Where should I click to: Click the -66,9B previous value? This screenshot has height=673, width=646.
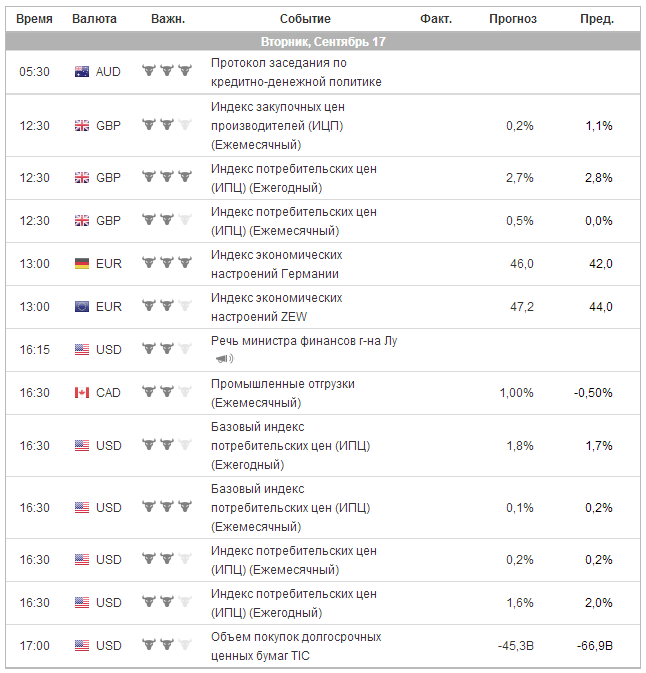pyautogui.click(x=594, y=645)
